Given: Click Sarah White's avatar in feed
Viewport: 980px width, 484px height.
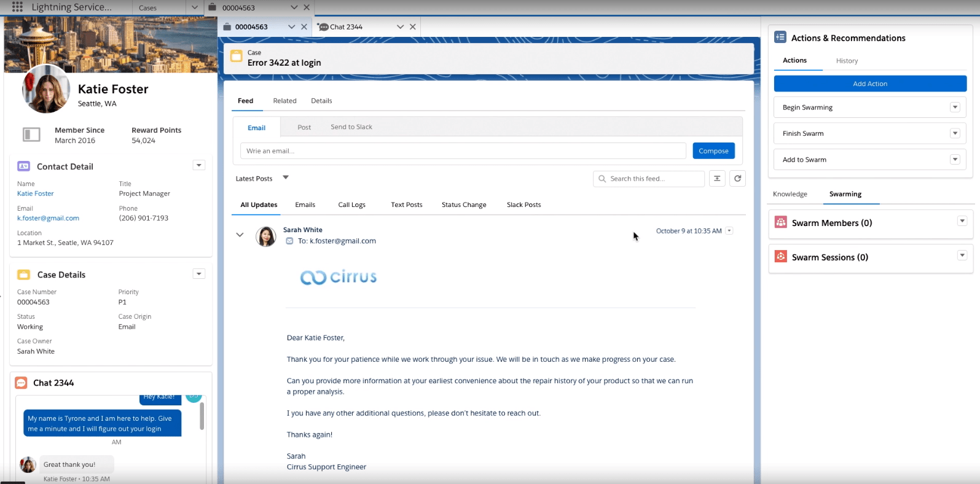Looking at the screenshot, I should 266,236.
